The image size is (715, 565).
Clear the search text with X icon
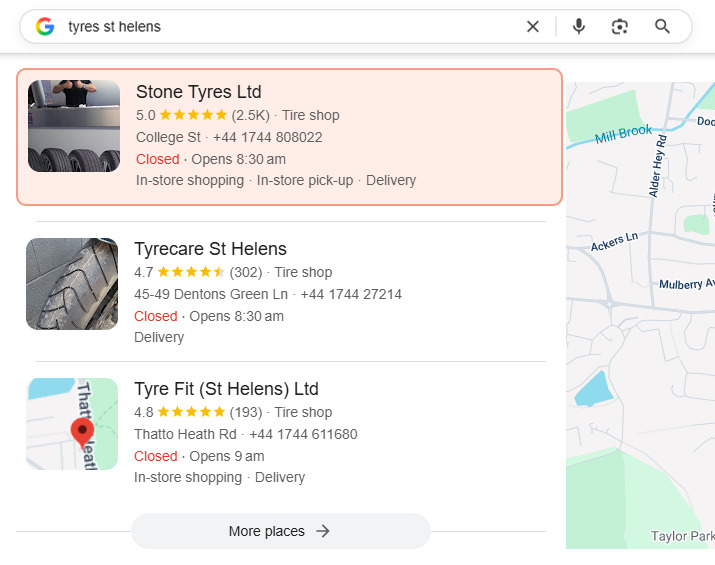(533, 27)
